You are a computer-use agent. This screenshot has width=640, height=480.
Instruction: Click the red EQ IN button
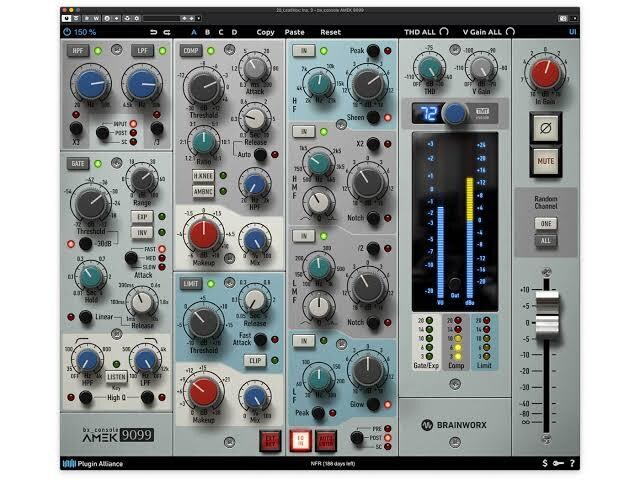[300, 440]
